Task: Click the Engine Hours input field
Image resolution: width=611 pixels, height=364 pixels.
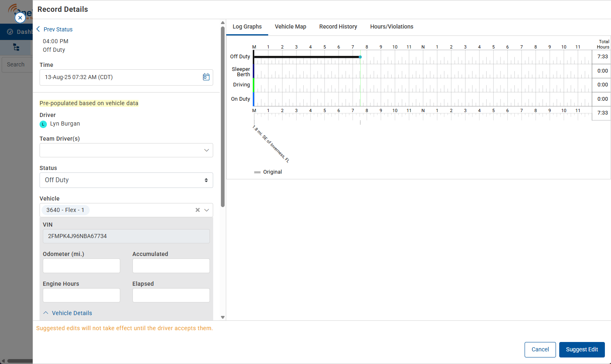Action: (82, 295)
